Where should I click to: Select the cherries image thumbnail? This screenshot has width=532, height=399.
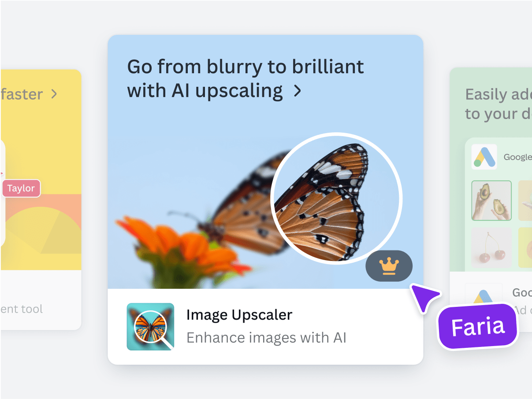(x=491, y=247)
